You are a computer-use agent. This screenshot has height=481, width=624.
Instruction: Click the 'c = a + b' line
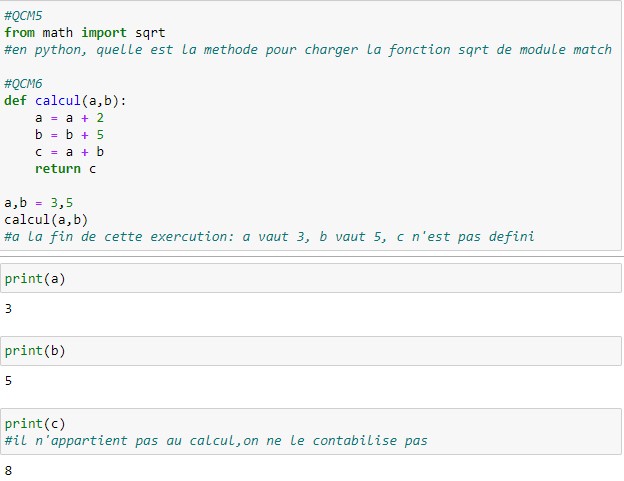click(69, 152)
